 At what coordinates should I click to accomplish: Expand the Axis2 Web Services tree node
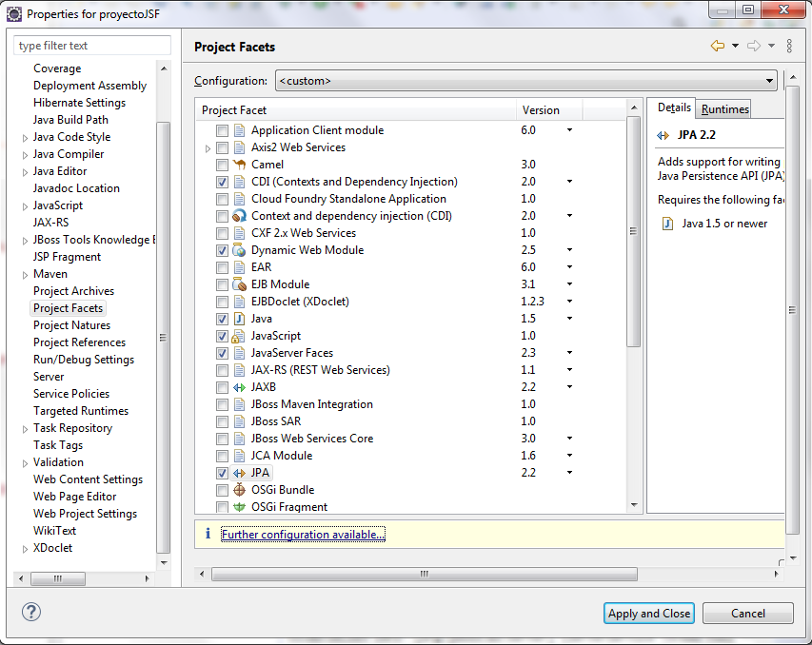[209, 147]
